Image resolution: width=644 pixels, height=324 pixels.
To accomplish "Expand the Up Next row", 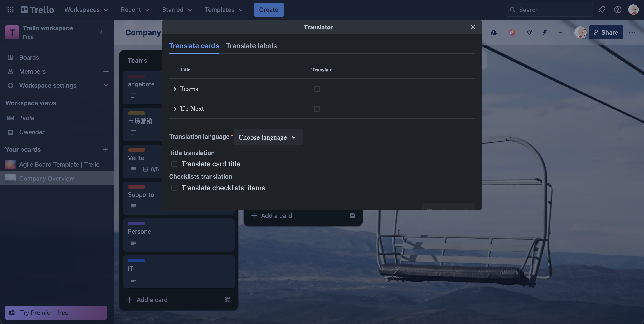I will (x=175, y=109).
